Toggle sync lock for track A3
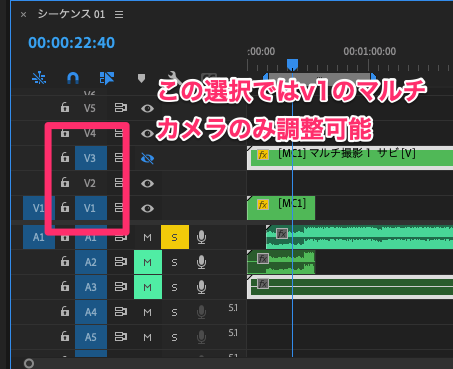The width and height of the screenshot is (453, 369). [x=121, y=287]
